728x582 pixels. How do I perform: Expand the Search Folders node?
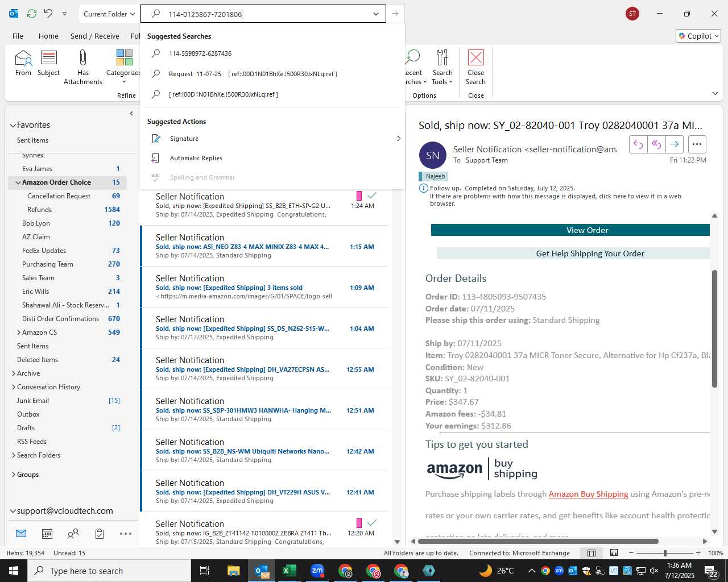pyautogui.click(x=13, y=455)
